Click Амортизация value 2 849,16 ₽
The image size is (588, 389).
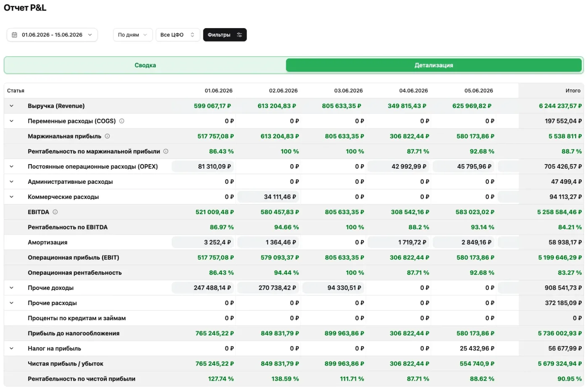(x=464, y=242)
